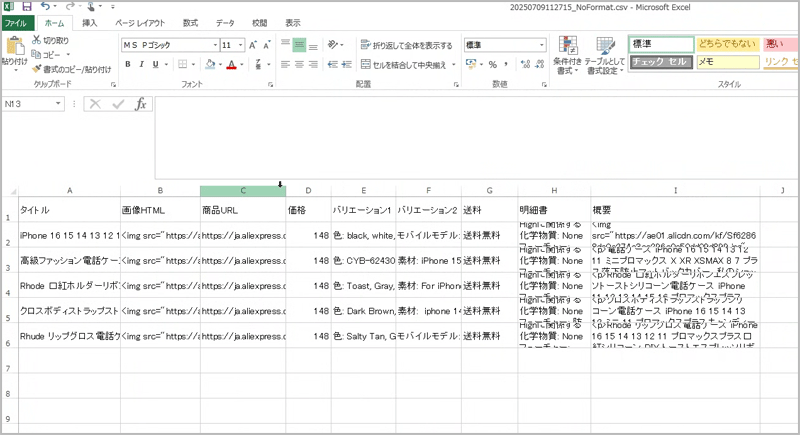This screenshot has height=435, width=800.
Task: Apply the メモ cell style
Action: click(727, 62)
